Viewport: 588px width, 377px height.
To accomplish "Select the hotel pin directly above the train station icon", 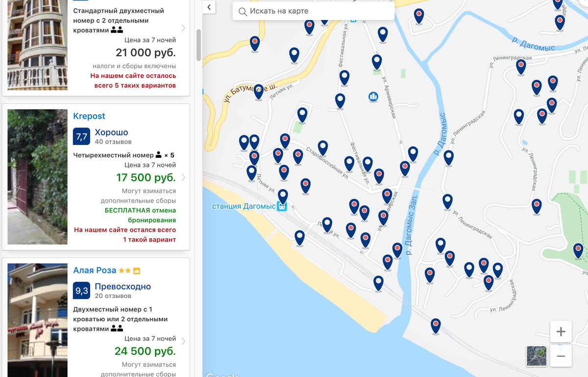I will (283, 196).
